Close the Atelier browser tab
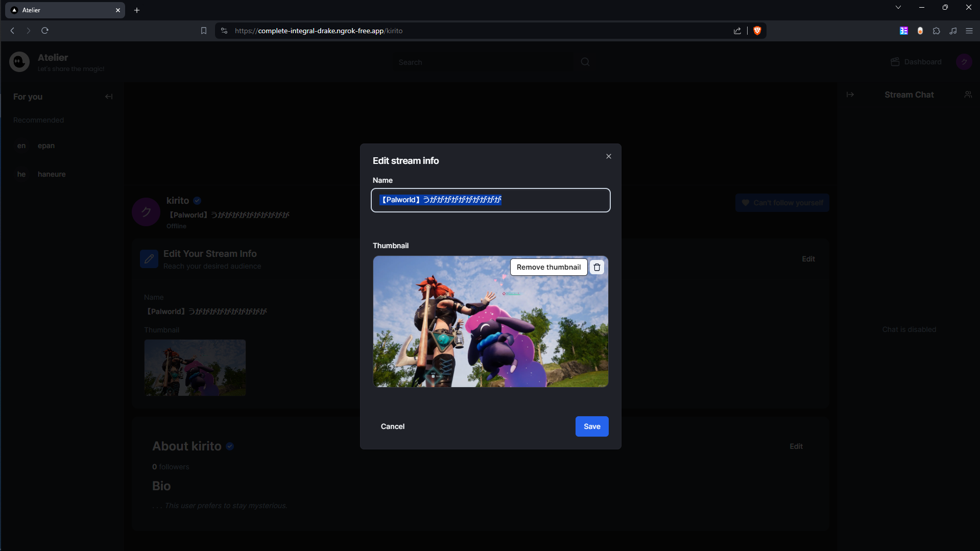 [x=118, y=10]
